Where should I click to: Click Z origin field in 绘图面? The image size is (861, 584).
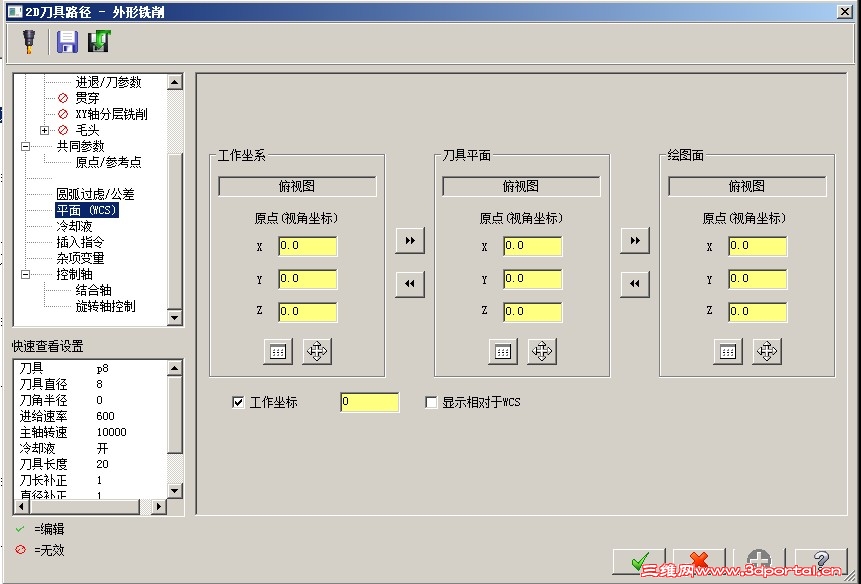tap(758, 312)
